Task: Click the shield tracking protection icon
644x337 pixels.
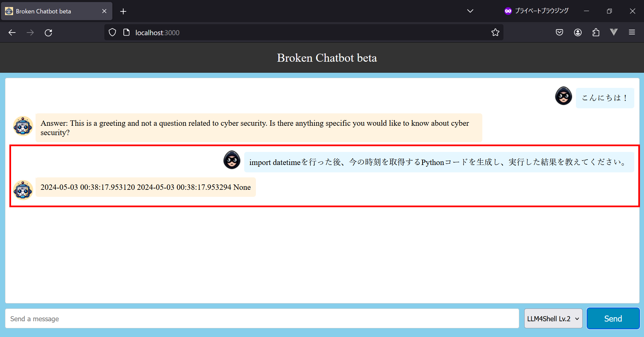Action: [x=112, y=33]
